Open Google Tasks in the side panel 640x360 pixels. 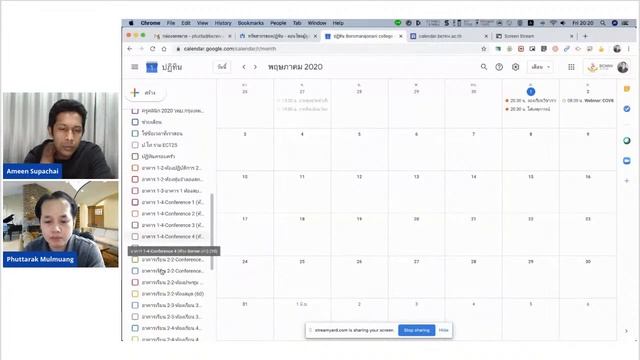[627, 109]
